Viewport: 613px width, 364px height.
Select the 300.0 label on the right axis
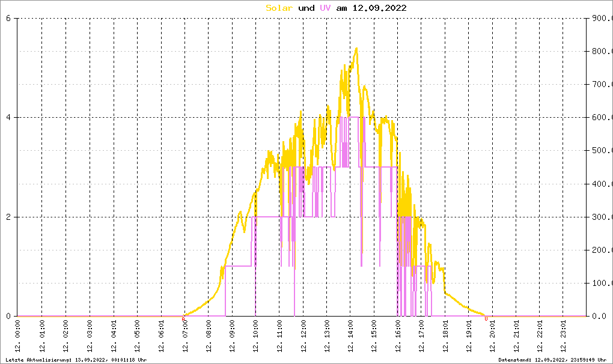pos(601,217)
